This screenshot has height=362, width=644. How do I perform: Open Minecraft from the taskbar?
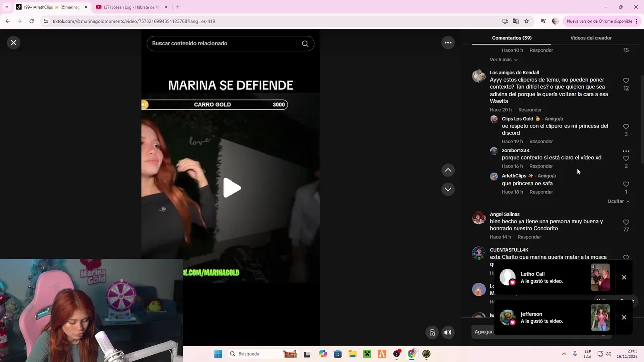[x=367, y=354]
